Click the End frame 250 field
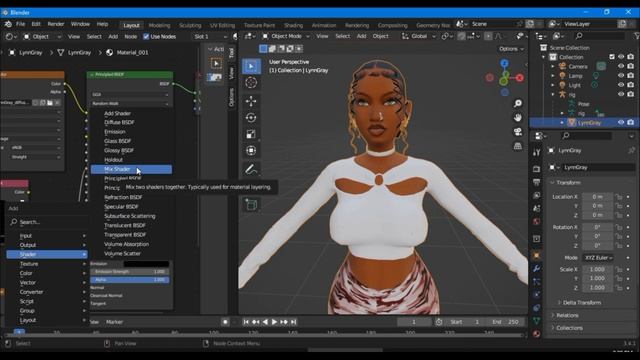The width and height of the screenshot is (640, 360). click(506, 322)
